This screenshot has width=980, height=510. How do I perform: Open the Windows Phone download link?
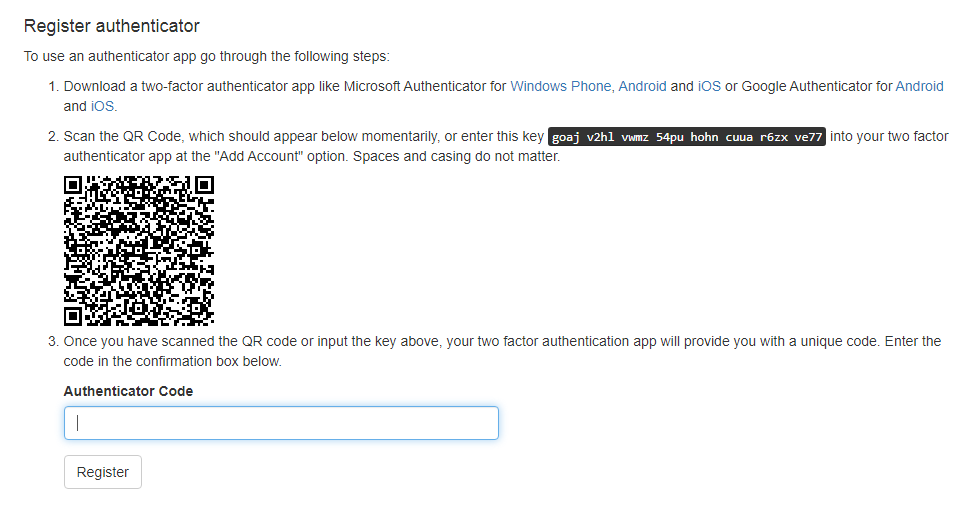[560, 86]
